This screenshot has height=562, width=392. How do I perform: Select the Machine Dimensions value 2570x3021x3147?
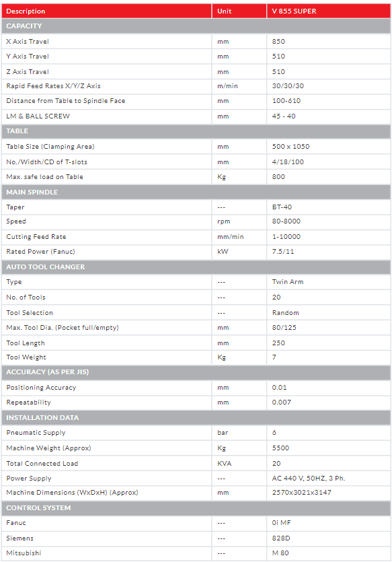pyautogui.click(x=301, y=493)
